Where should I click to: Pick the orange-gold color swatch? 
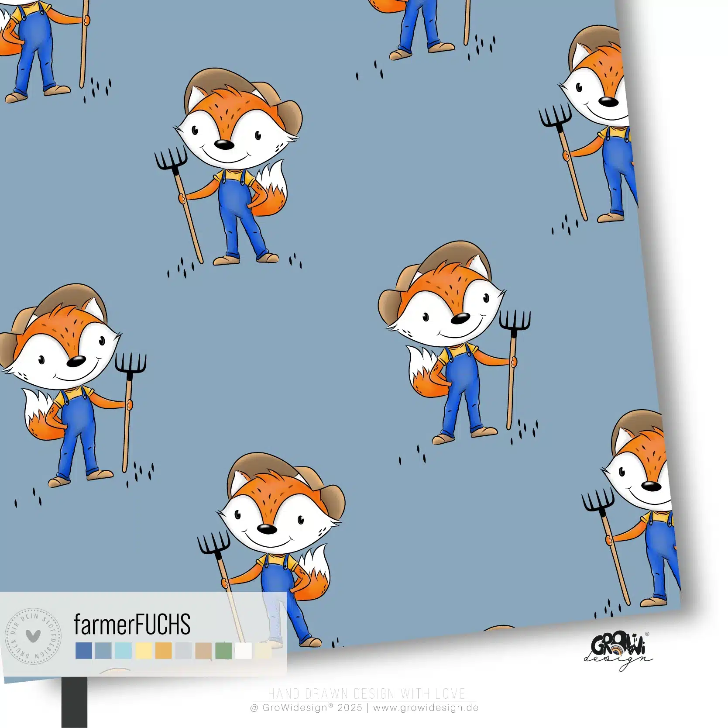pyautogui.click(x=164, y=650)
